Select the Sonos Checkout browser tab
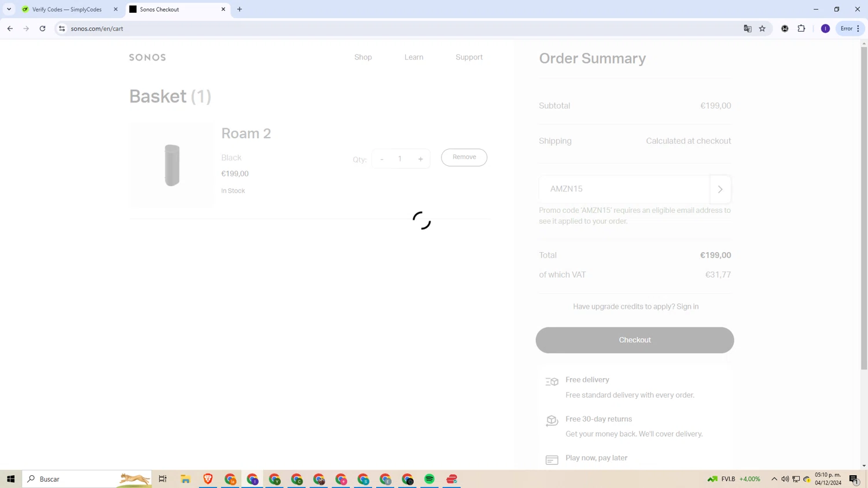Image resolution: width=868 pixels, height=488 pixels. pos(174,9)
